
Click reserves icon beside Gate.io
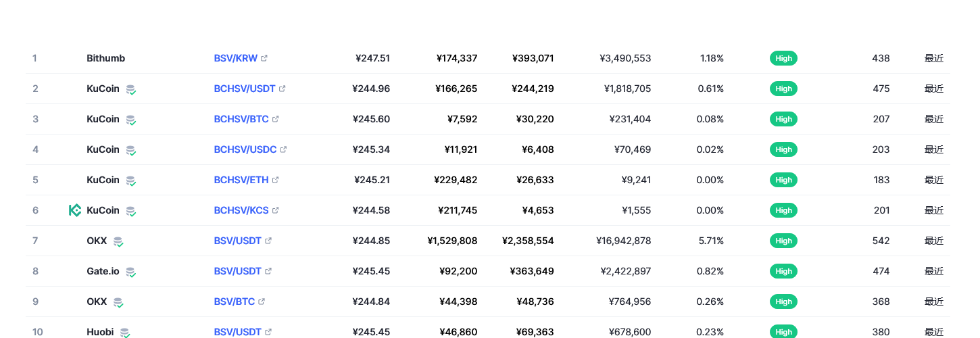[130, 272]
